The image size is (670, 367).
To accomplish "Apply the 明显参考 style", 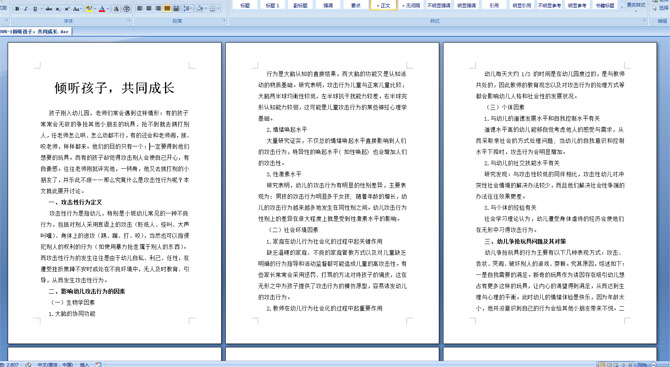I will [x=577, y=5].
